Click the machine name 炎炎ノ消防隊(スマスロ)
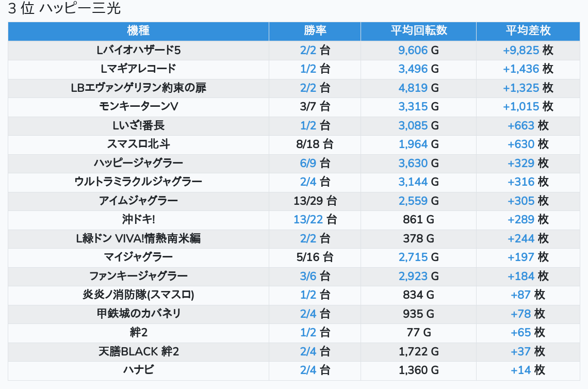This screenshot has width=588, height=389. [138, 295]
